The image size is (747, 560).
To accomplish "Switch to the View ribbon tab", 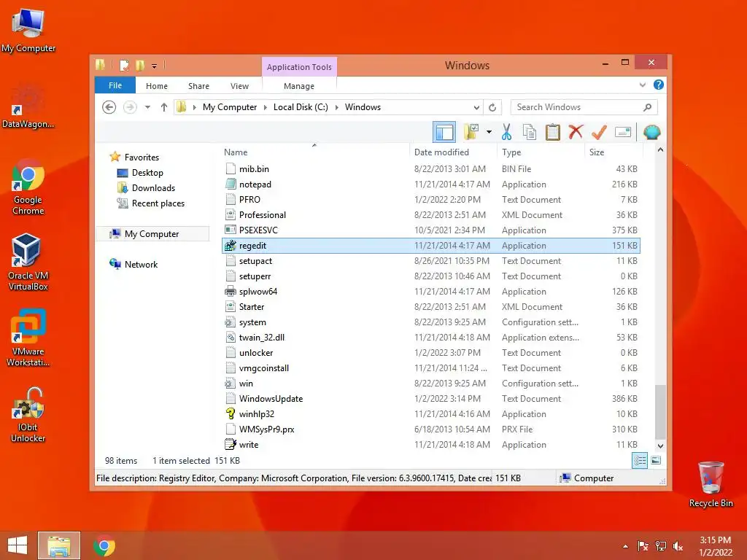I will (x=239, y=86).
